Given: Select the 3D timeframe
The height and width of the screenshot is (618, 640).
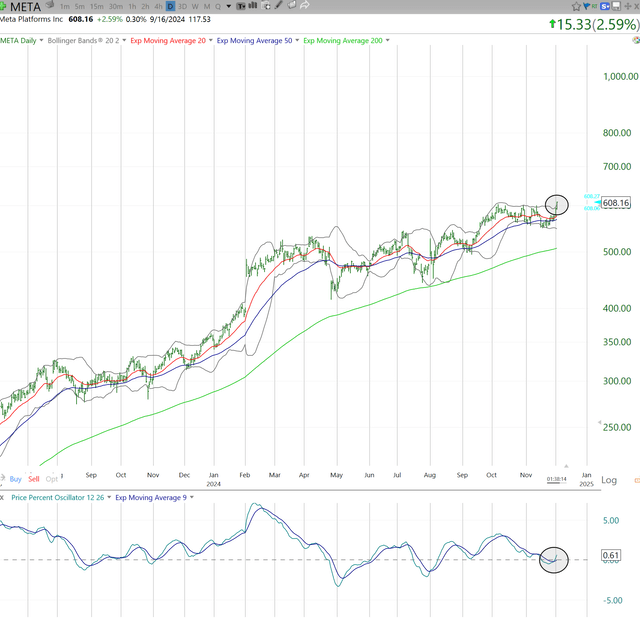Looking at the screenshot, I should (x=182, y=6).
